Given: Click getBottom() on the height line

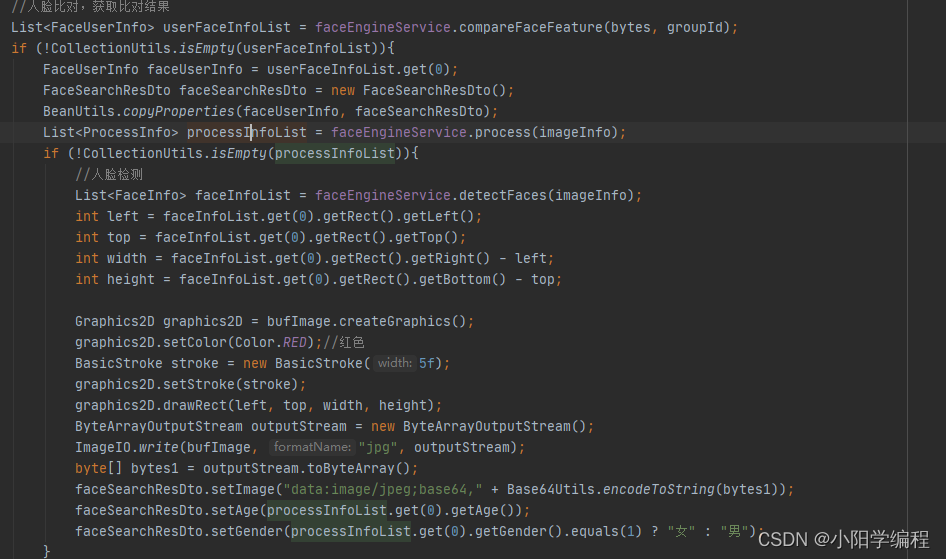Looking at the screenshot, I should 462,279.
